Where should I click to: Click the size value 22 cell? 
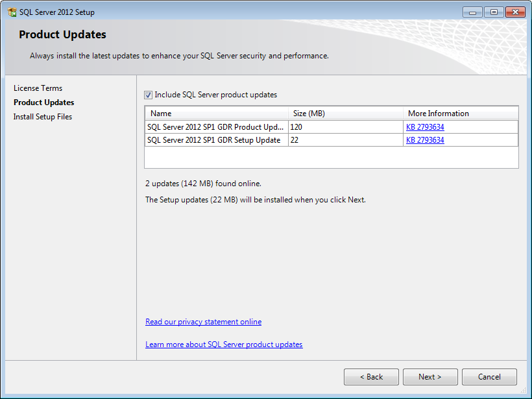click(346, 139)
